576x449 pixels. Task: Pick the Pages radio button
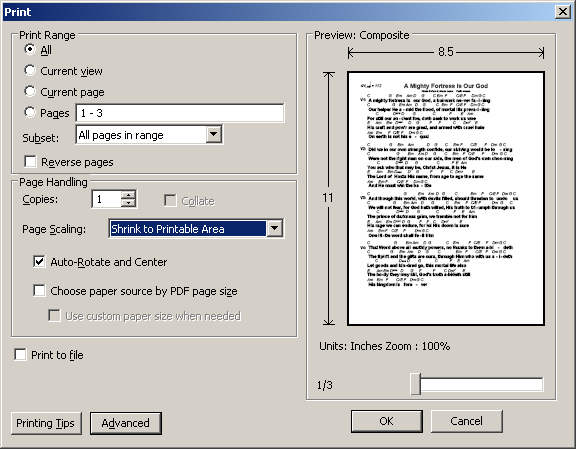[30, 112]
